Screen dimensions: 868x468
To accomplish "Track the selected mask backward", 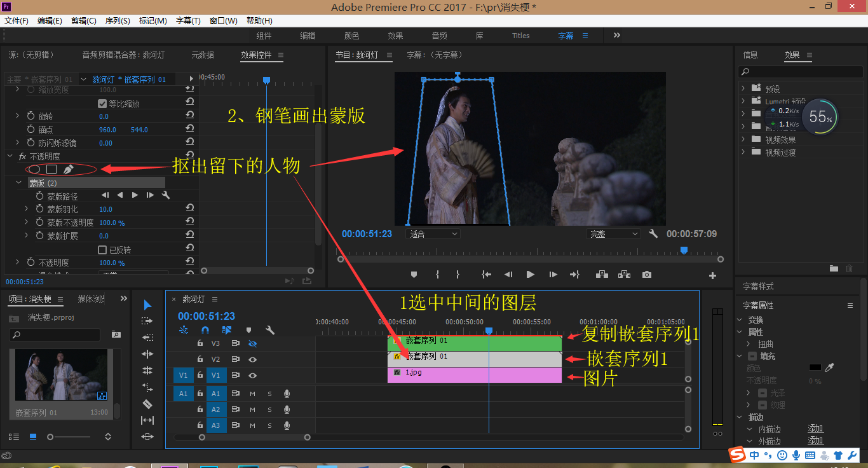I will coord(120,195).
